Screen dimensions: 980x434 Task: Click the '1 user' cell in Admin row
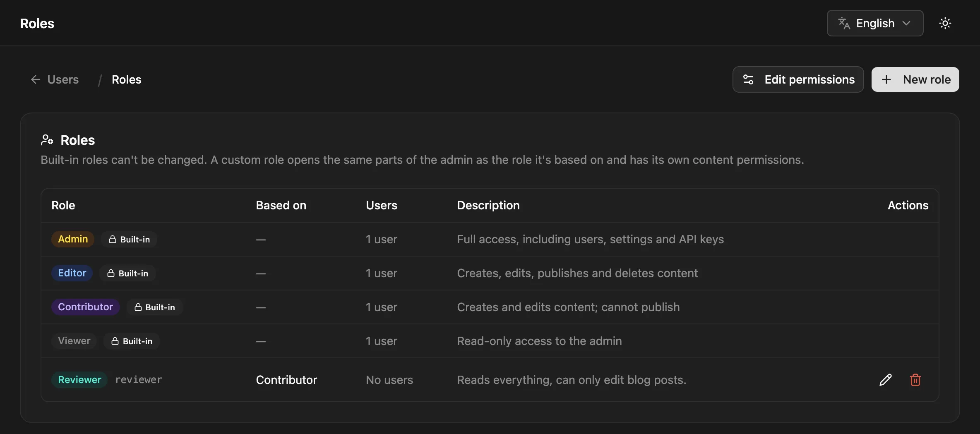pyautogui.click(x=381, y=239)
